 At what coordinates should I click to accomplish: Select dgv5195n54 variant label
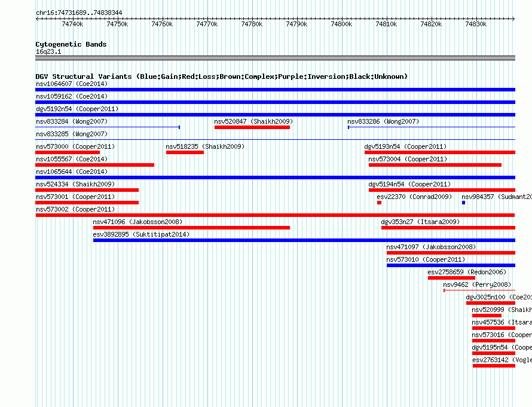pos(502,347)
